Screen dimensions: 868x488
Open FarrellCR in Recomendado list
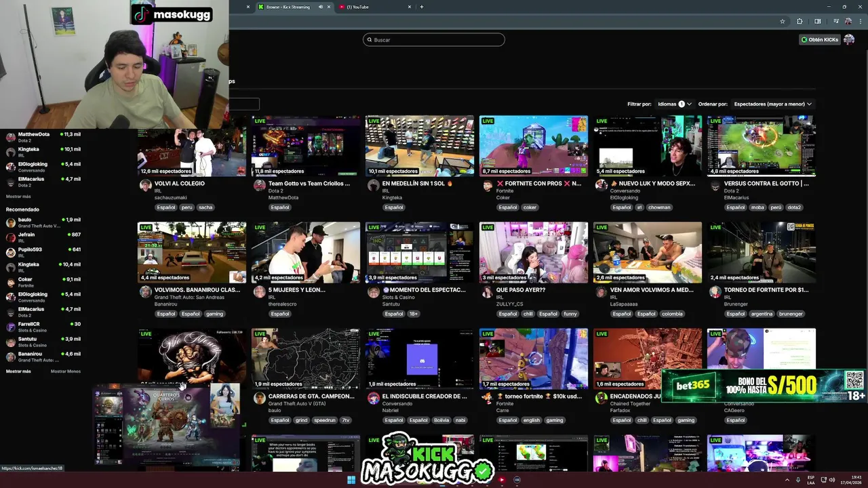click(43, 326)
